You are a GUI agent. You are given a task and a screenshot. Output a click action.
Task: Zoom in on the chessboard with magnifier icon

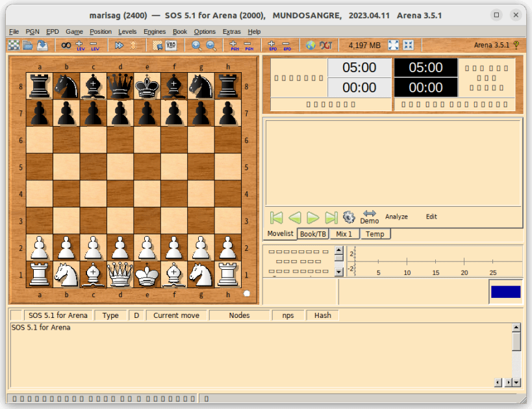tap(196, 46)
